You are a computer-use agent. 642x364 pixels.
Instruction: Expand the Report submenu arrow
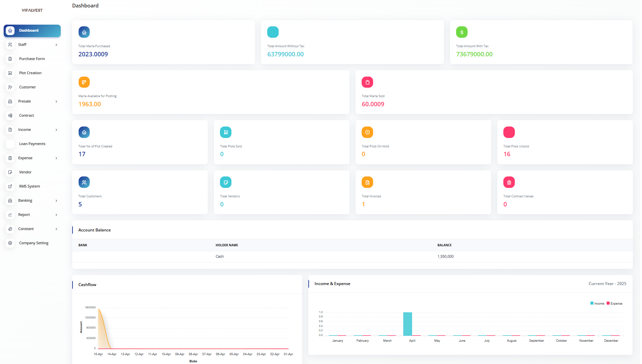click(x=56, y=215)
